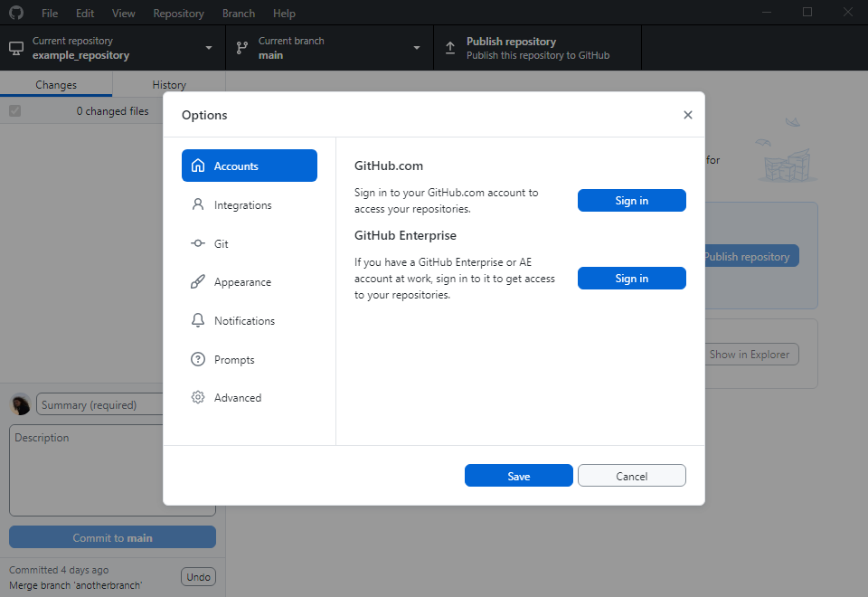Open the Notifications settings section

tap(250, 320)
